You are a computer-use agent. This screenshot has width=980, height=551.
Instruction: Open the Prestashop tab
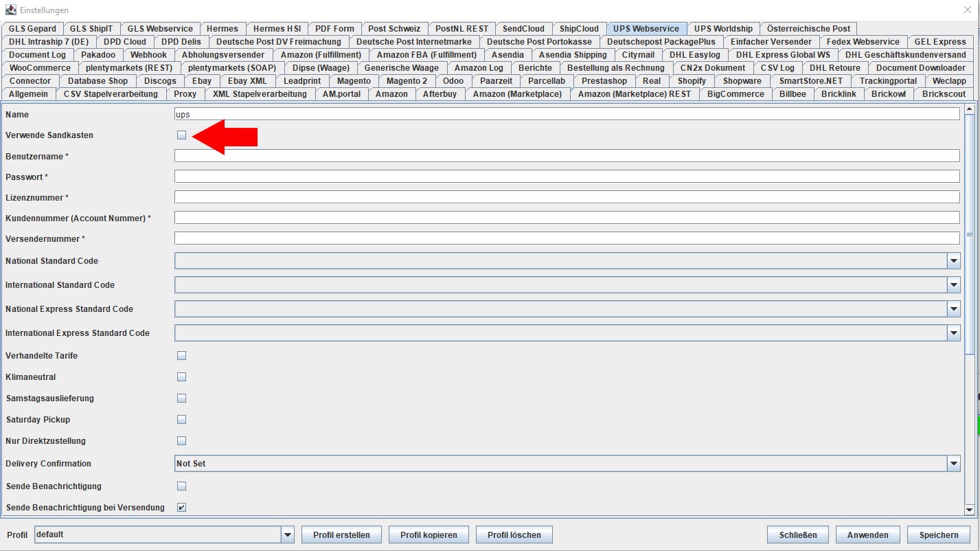[604, 81]
